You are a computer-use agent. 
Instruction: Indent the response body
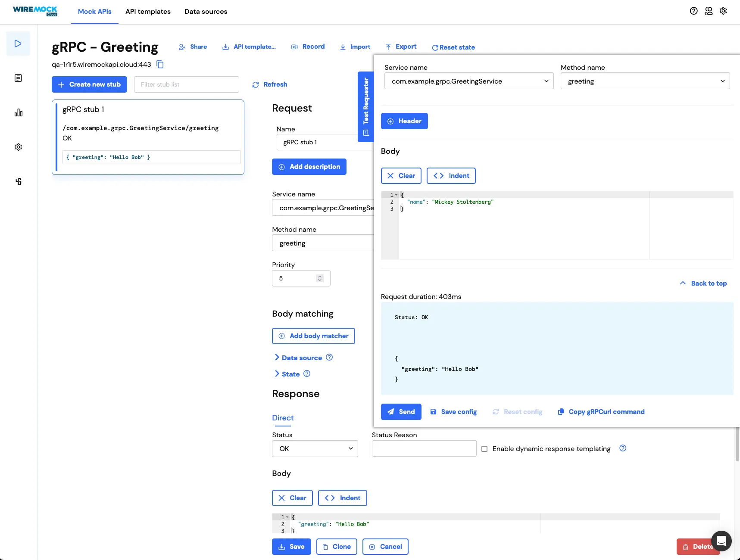point(343,498)
